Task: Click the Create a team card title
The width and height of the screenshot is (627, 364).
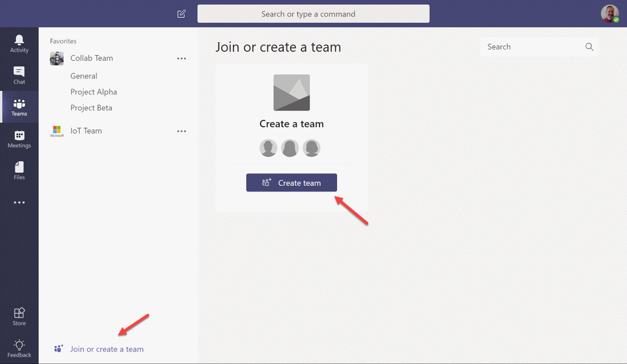Action: (x=291, y=124)
